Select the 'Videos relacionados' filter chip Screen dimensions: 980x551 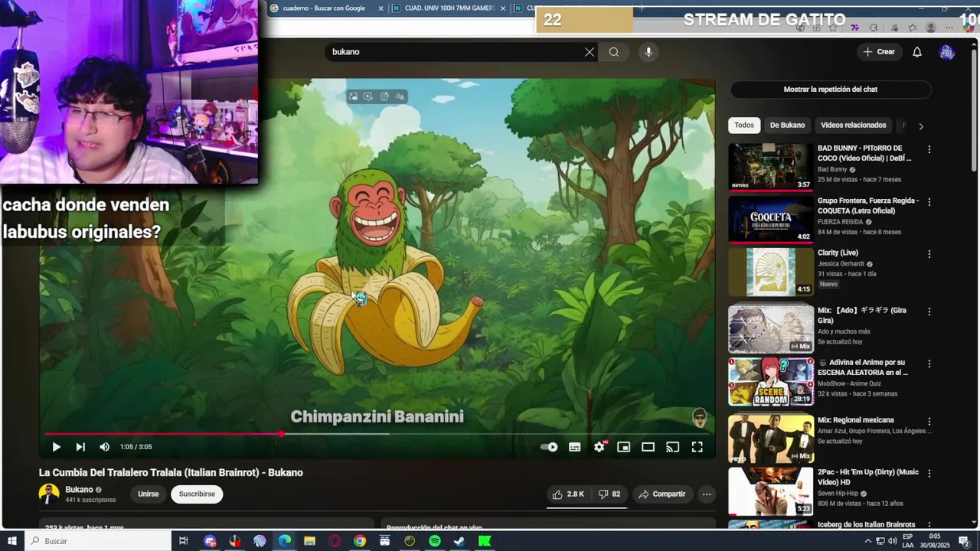click(x=853, y=126)
